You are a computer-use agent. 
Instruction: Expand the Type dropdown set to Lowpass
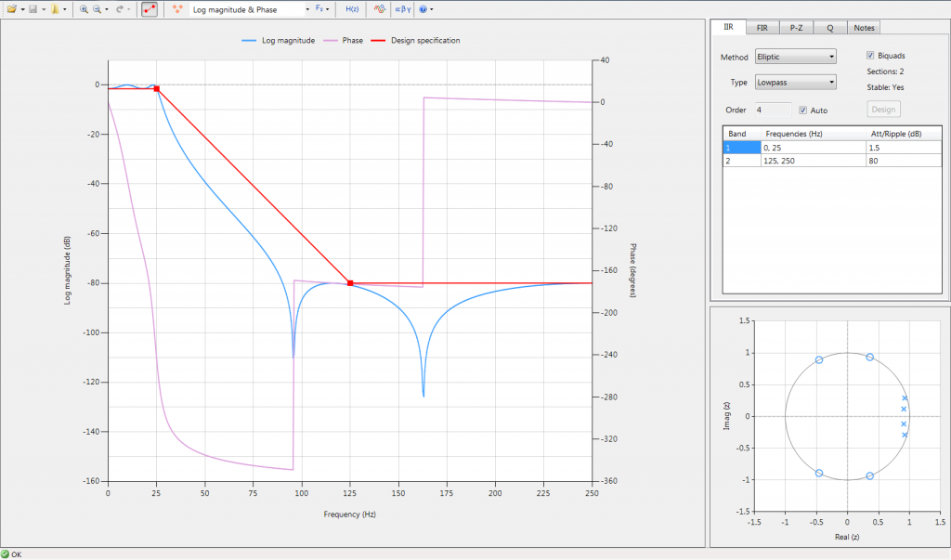click(x=795, y=83)
